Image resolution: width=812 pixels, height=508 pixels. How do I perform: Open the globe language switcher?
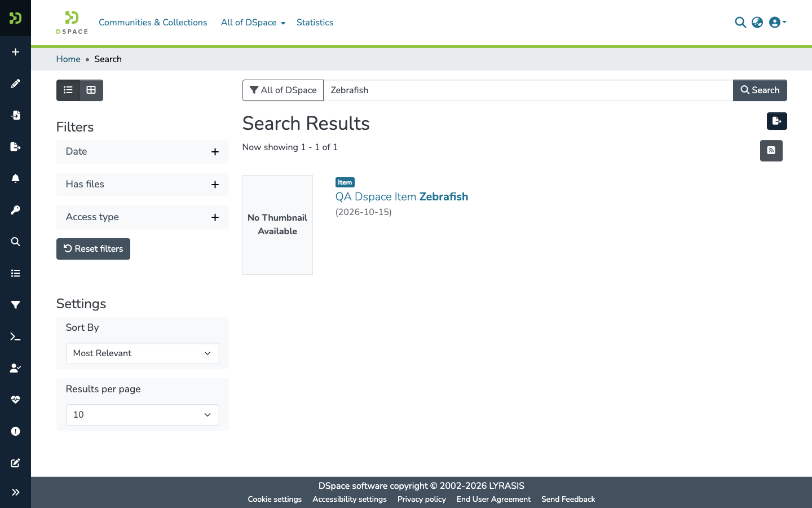pyautogui.click(x=757, y=23)
